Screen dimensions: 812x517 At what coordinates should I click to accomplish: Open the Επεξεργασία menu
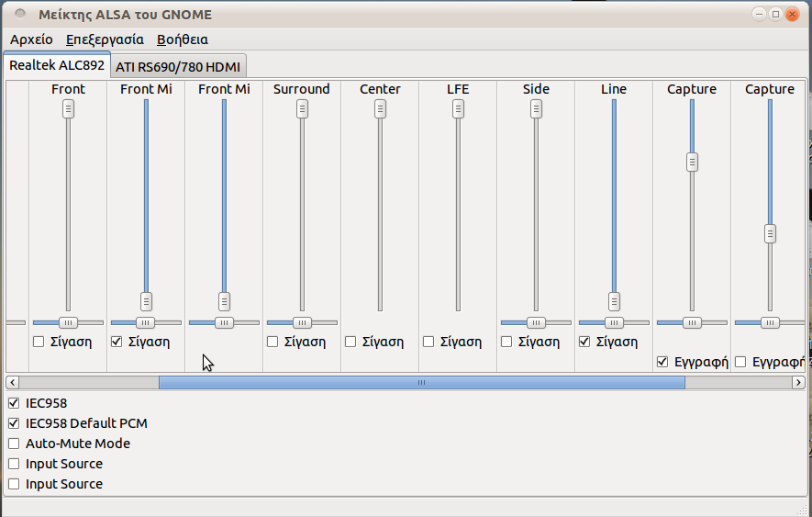pyautogui.click(x=105, y=39)
